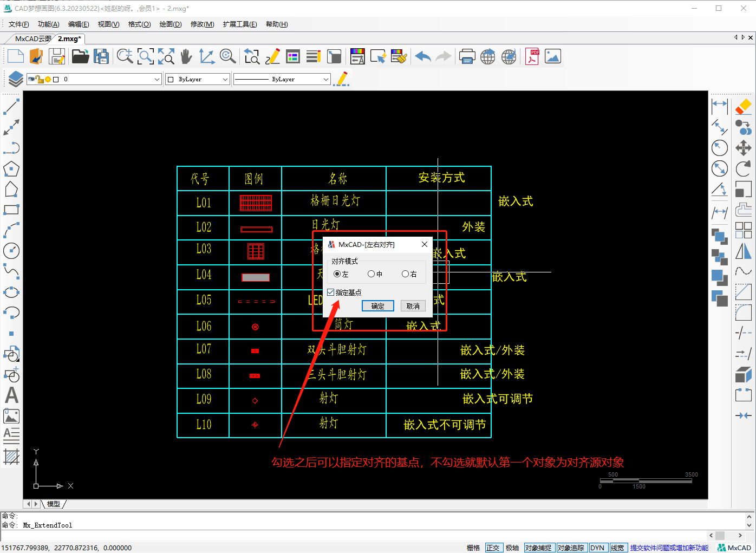Click the command line input field

352,535
